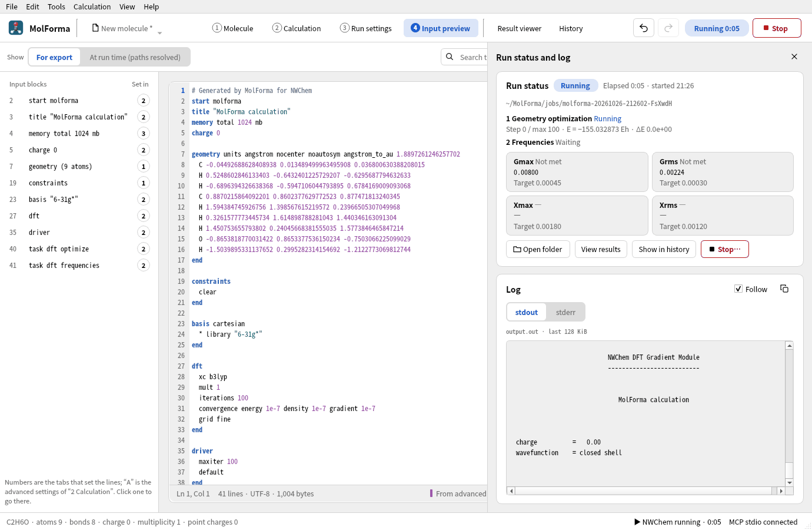Click the log vertical scrollbar thumb
This screenshot has height=530, width=812.
(790, 471)
